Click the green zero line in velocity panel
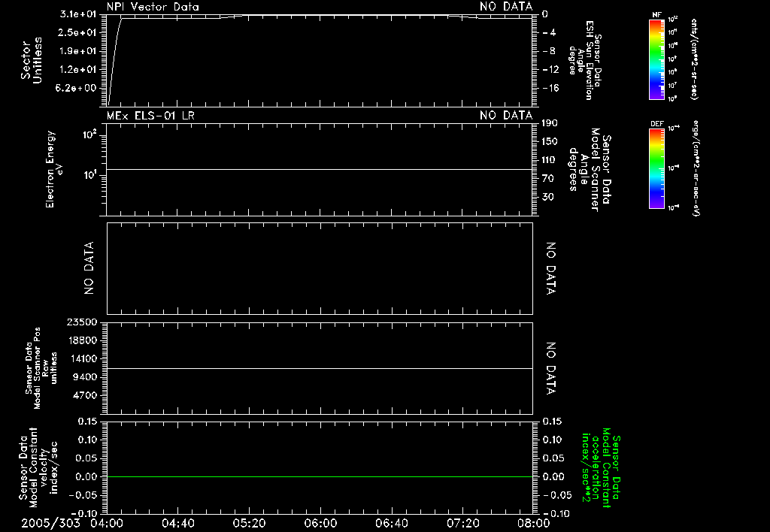Viewport: 770px width, 532px height. 320,476
